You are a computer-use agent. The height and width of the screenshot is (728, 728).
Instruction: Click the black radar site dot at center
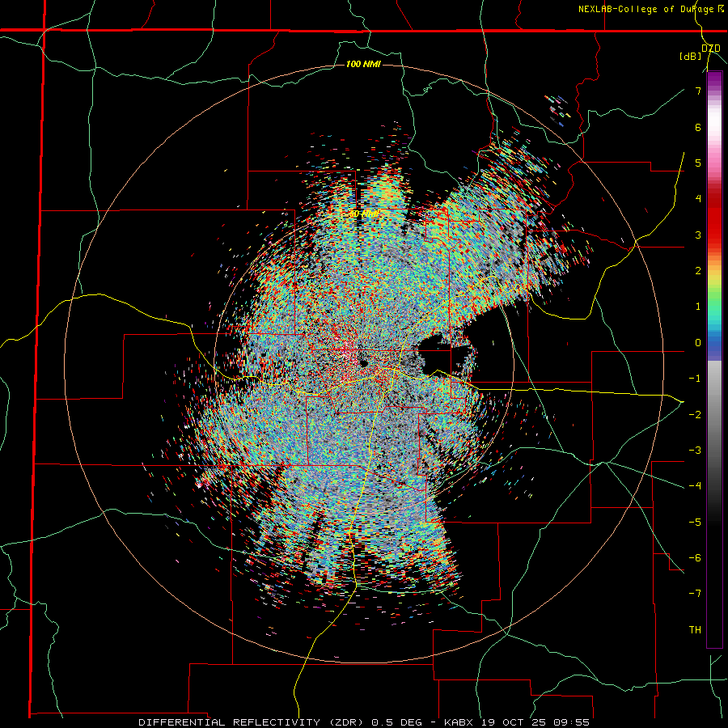coord(363,363)
